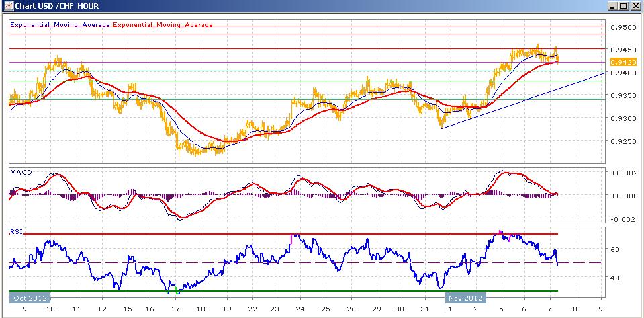Click date 17 on the time axis
Image resolution: width=644 pixels, height=318 pixels.
[x=175, y=309]
